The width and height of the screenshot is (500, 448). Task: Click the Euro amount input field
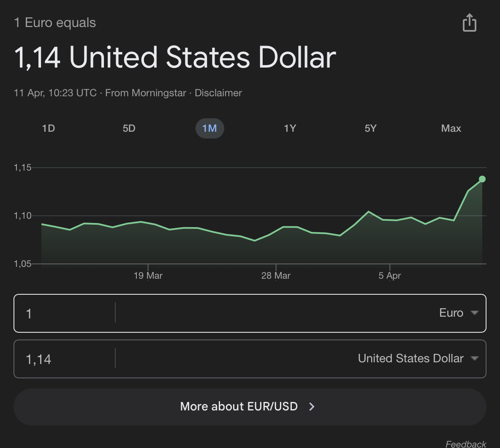(65, 313)
